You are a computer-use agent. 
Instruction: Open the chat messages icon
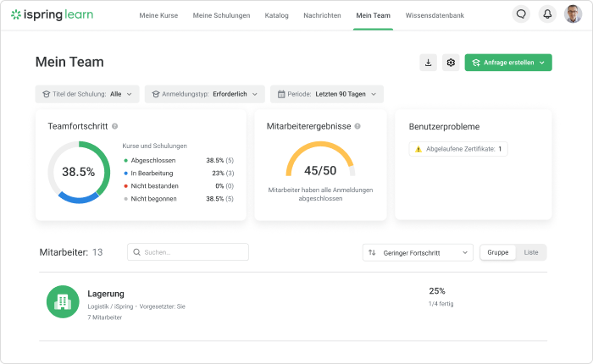(x=521, y=14)
